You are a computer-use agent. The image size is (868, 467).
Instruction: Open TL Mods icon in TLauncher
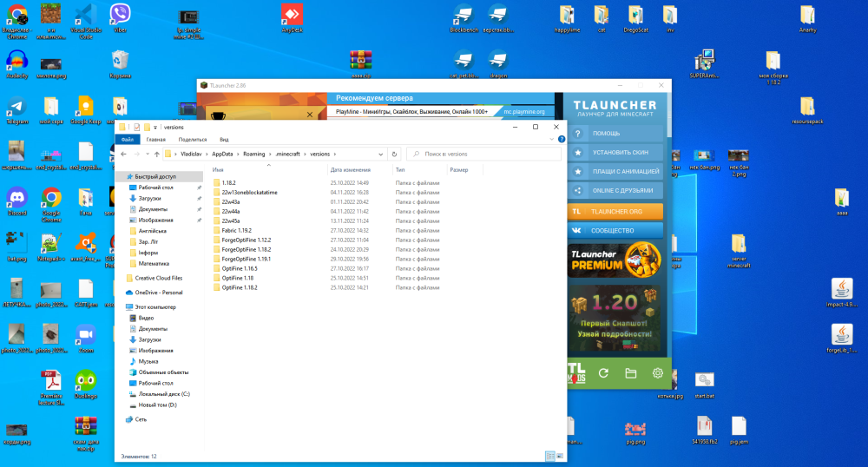point(576,373)
